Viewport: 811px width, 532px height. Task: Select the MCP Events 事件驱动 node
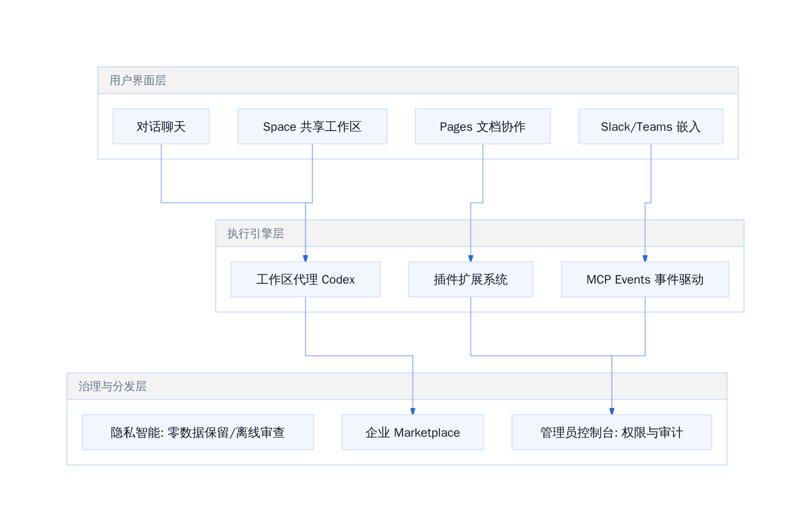(x=645, y=280)
